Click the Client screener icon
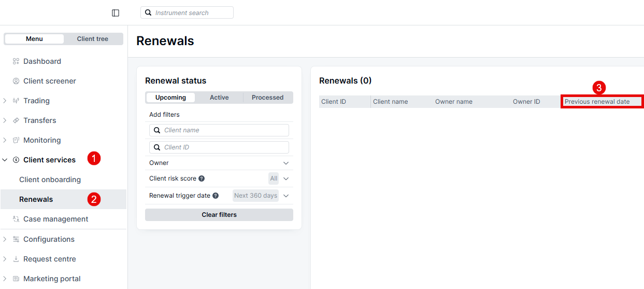This screenshot has width=644, height=289. 16,81
